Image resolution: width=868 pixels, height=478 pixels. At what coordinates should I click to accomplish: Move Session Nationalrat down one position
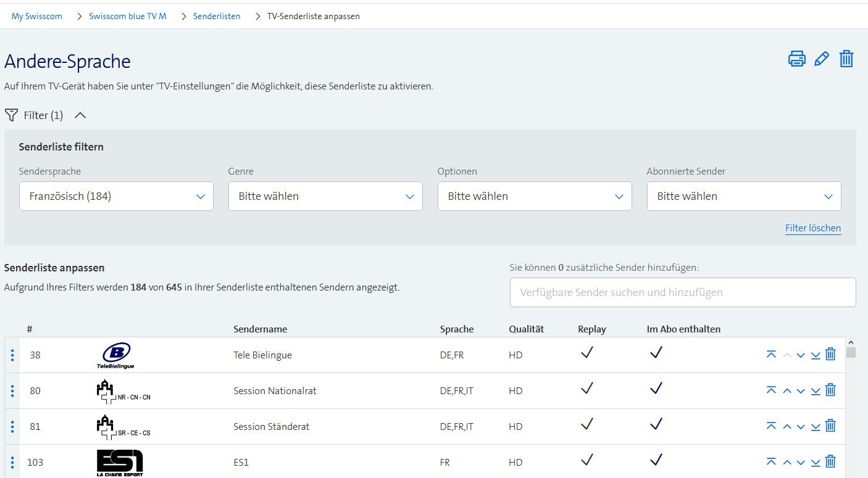(x=801, y=391)
